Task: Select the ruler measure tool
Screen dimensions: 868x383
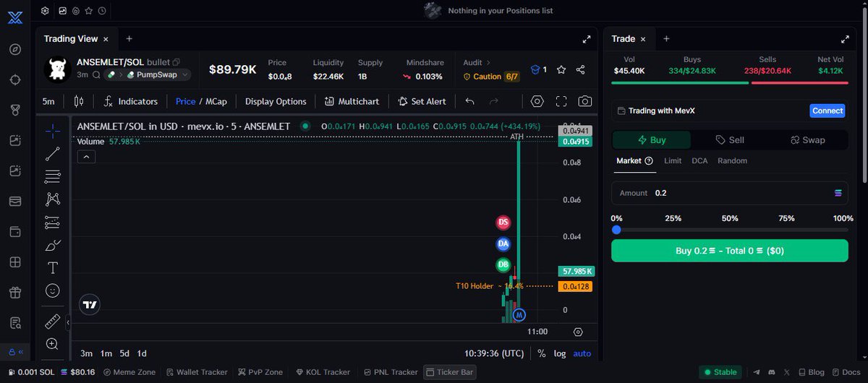Action: tap(53, 322)
